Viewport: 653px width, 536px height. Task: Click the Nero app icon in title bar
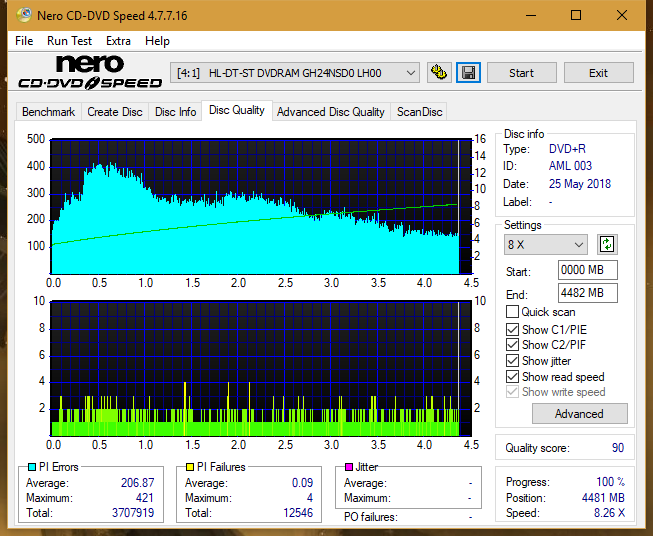[24, 15]
